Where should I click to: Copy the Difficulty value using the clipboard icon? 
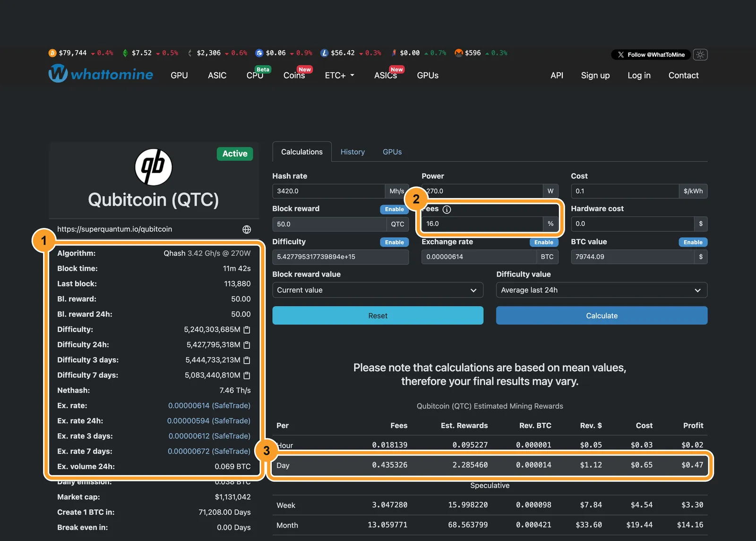[247, 330]
